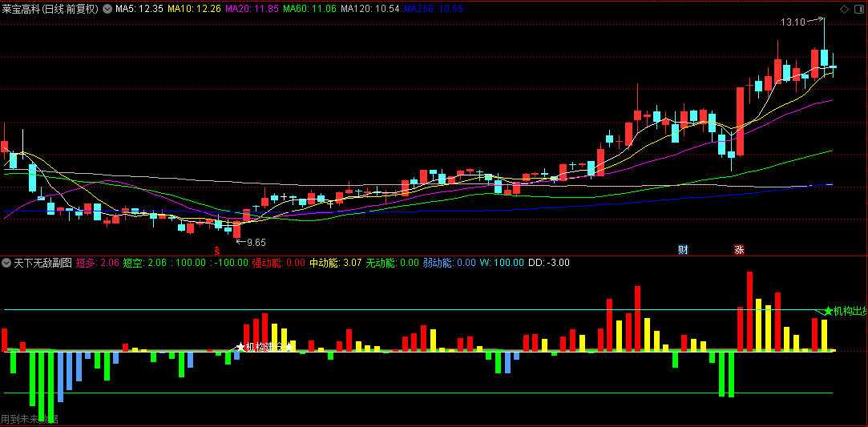Screen dimensions: 868x427
Task: Click the 短空: 2.06 value
Action: point(145,263)
